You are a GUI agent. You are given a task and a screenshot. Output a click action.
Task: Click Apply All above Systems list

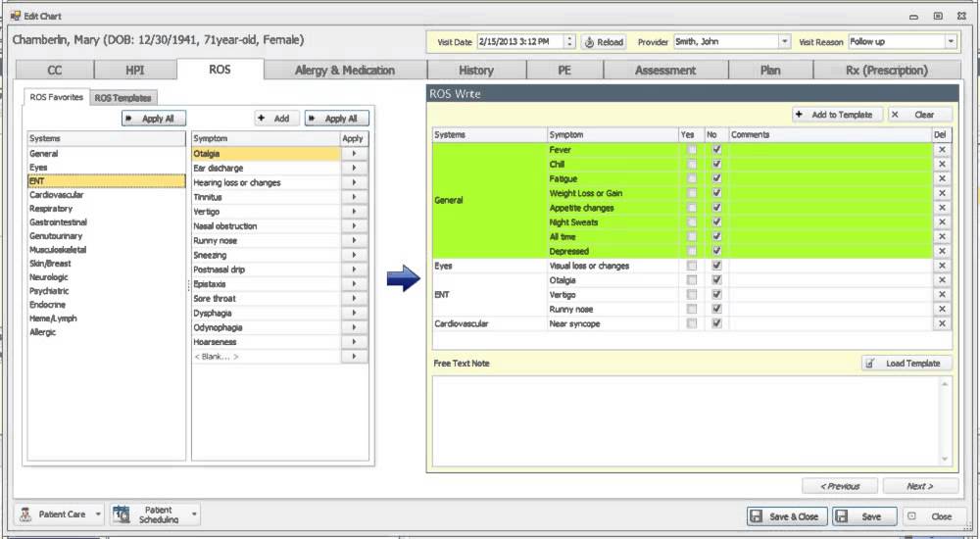(154, 119)
